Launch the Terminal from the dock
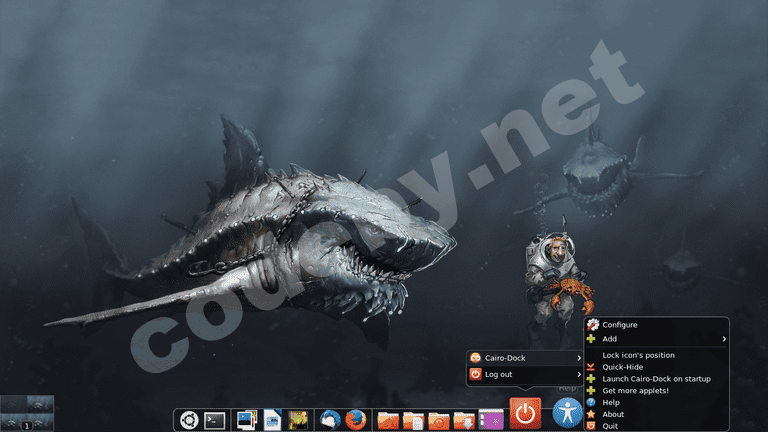 click(x=214, y=420)
